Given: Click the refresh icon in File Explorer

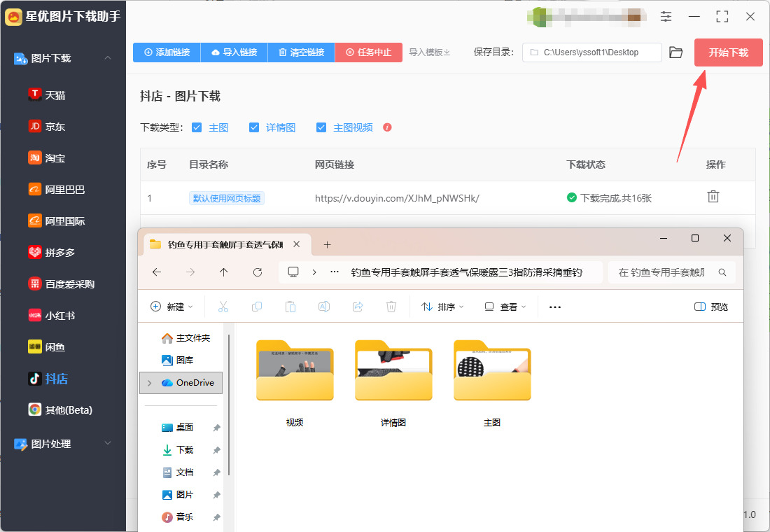Looking at the screenshot, I should 257,272.
